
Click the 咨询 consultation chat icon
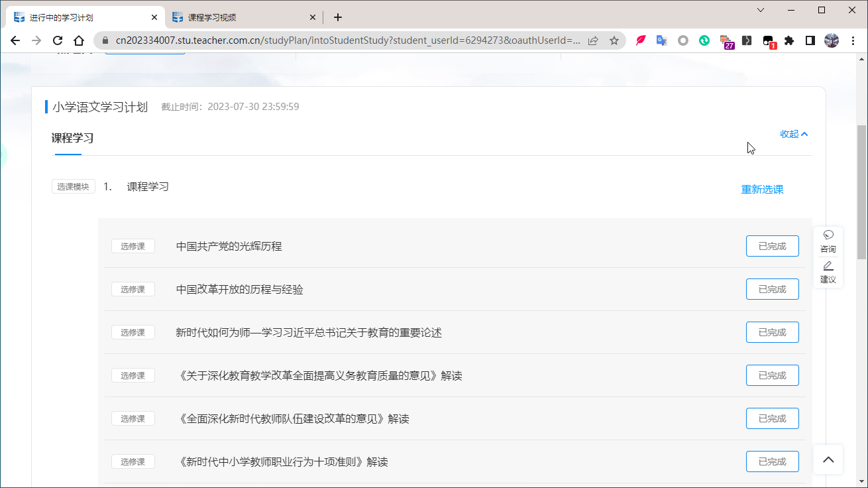pyautogui.click(x=828, y=235)
